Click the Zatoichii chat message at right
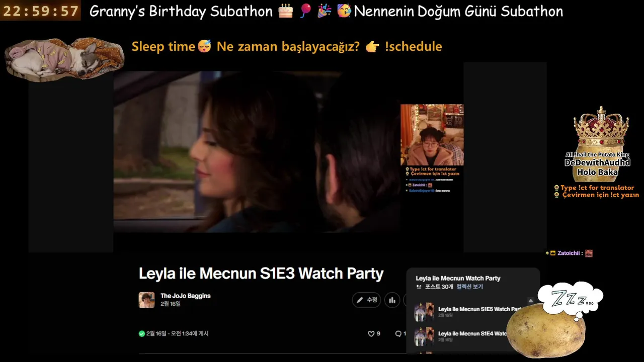Screen dimensions: 644x362 [x=569, y=253]
